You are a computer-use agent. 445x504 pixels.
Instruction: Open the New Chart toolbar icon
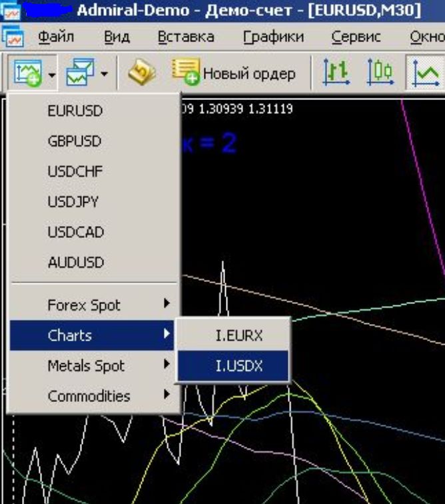click(27, 73)
